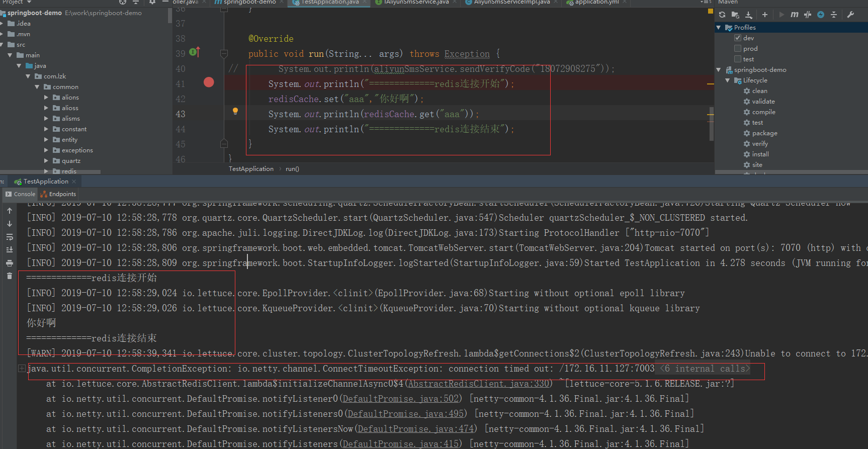Image resolution: width=868 pixels, height=449 pixels.
Task: Open the AliyunSmsServiceImpl.java tab
Action: pyautogui.click(x=511, y=2)
